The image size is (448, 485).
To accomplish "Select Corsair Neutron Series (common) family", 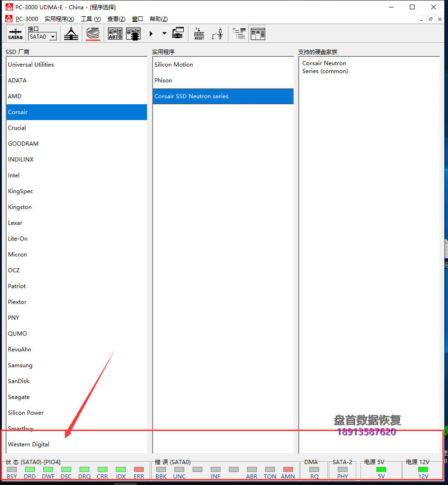I will [x=325, y=67].
